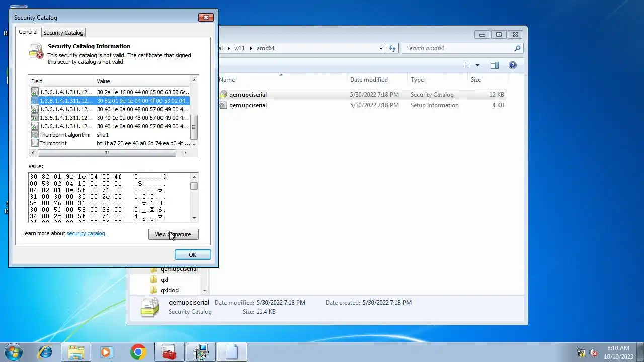Click field list scroll up arrow

click(194, 80)
